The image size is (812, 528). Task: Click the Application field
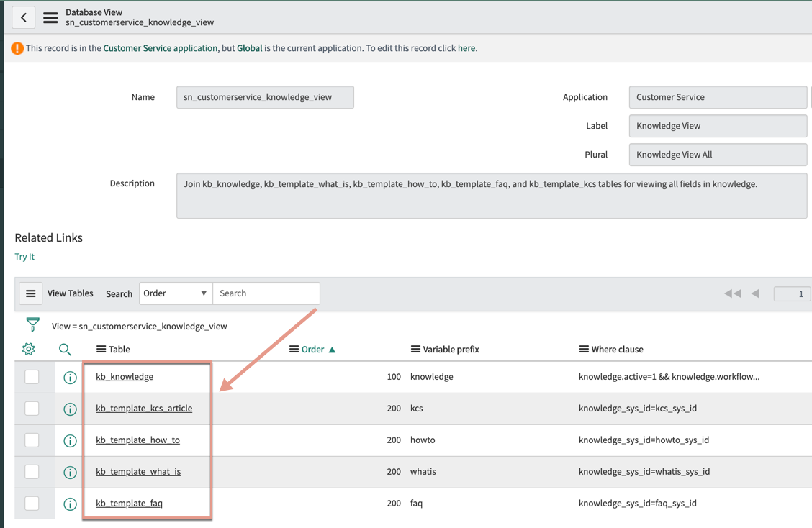pos(718,97)
